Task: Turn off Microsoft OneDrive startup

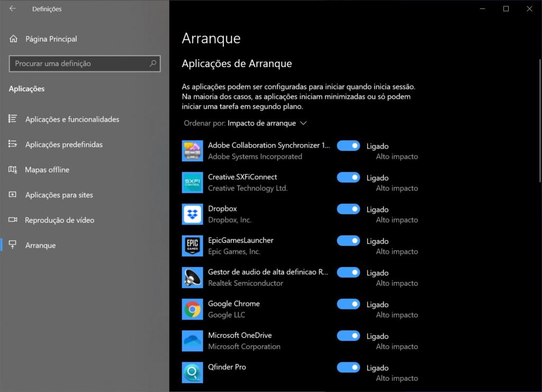Action: pyautogui.click(x=348, y=336)
